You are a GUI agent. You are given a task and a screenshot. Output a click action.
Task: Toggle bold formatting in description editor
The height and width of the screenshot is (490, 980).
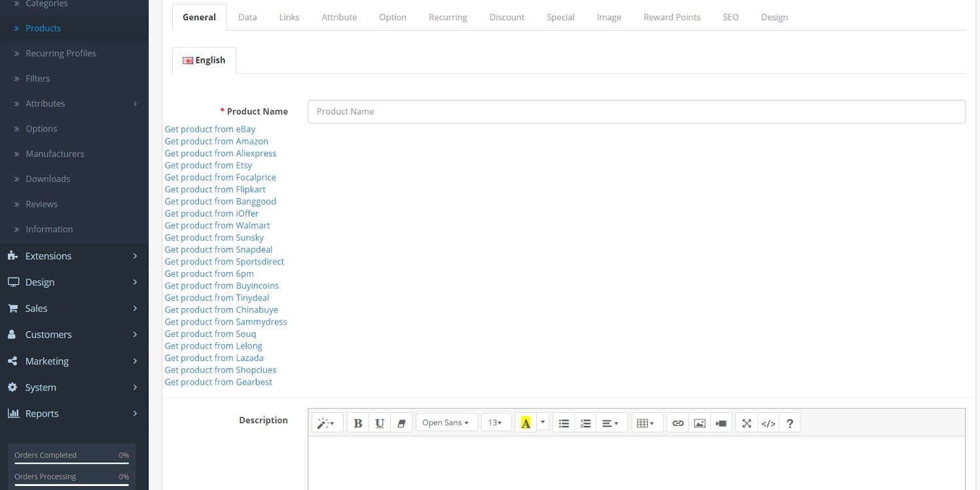[358, 423]
